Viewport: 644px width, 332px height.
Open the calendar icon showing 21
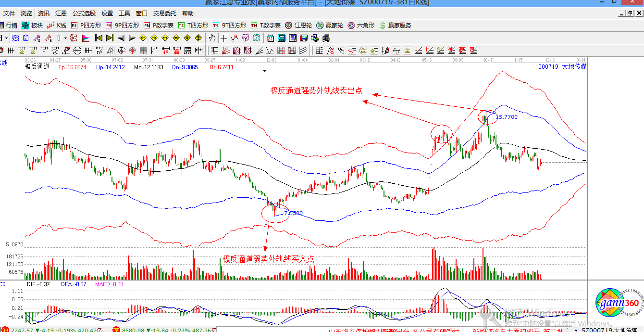pyautogui.click(x=271, y=38)
